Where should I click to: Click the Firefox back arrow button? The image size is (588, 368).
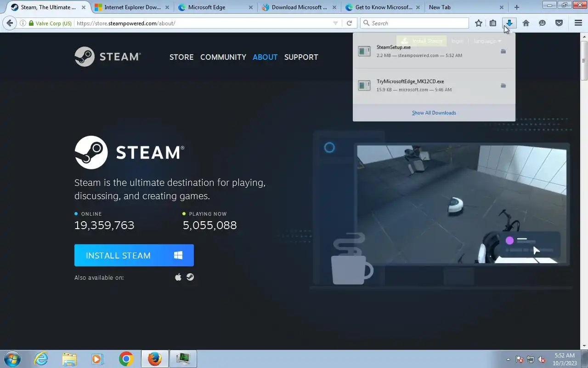click(x=10, y=23)
